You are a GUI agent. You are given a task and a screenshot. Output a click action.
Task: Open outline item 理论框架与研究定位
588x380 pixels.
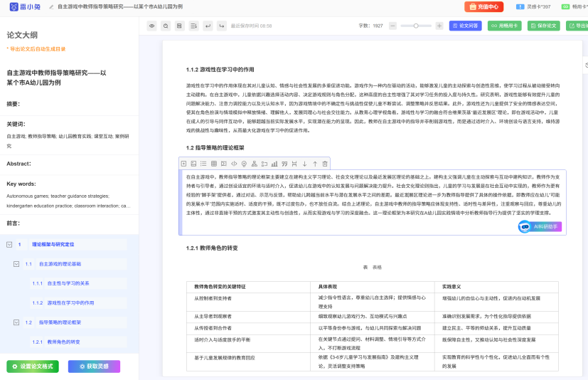tap(53, 245)
